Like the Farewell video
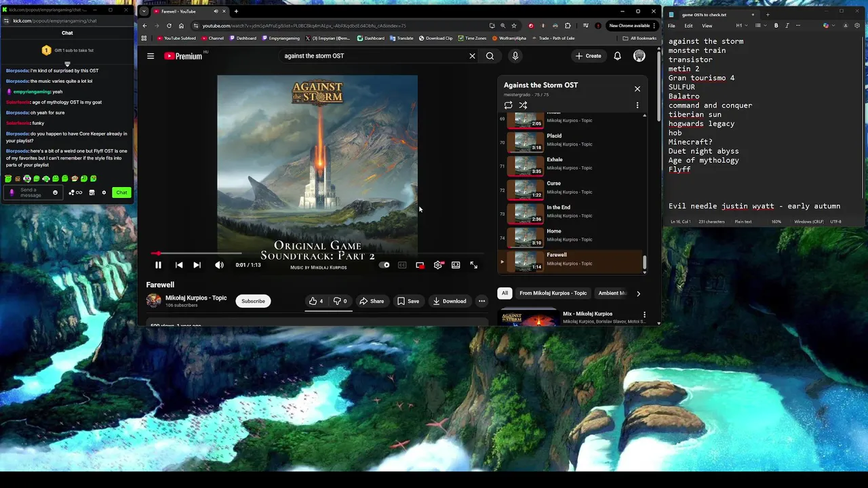This screenshot has width=868, height=488. 316,301
